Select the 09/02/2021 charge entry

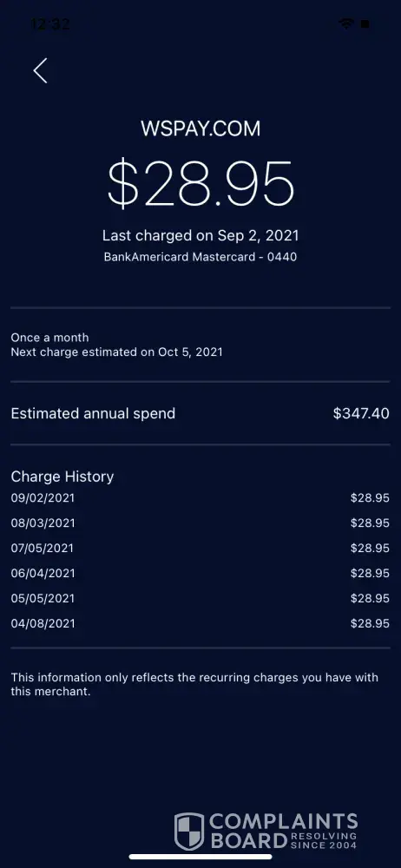[200, 497]
